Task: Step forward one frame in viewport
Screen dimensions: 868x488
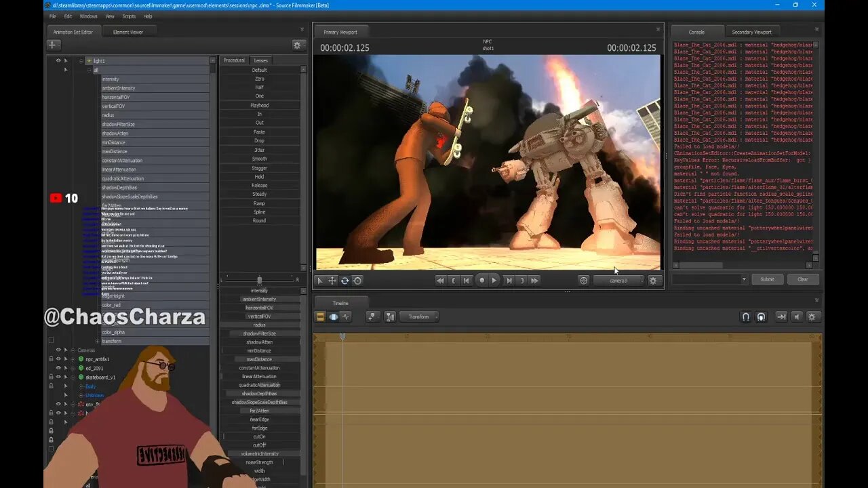Action: (509, 281)
